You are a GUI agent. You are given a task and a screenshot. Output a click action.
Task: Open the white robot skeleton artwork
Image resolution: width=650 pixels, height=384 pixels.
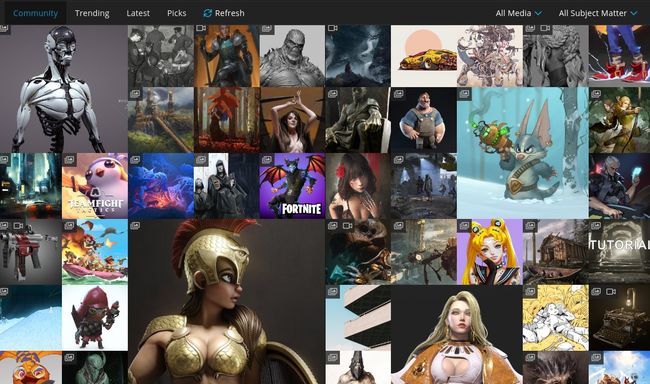(64, 89)
